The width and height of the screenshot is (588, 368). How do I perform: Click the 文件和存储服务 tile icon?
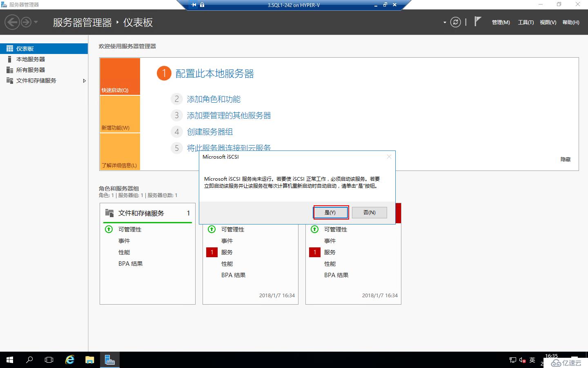(109, 213)
